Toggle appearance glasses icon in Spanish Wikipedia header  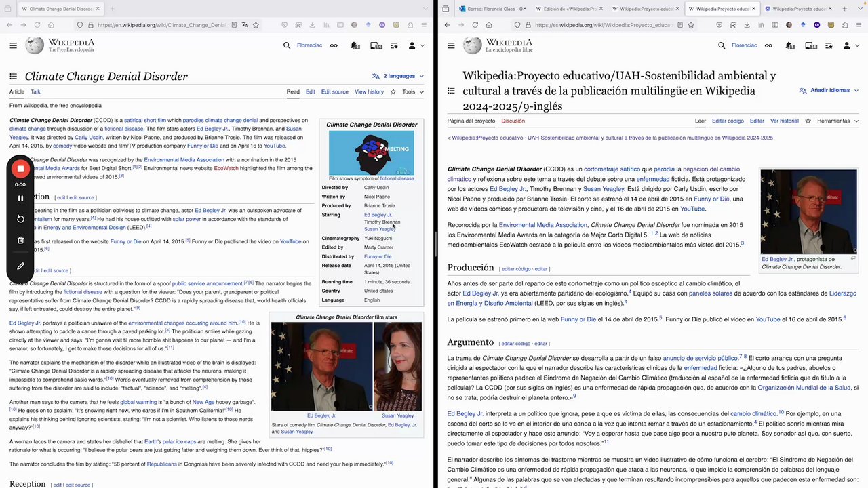click(768, 45)
